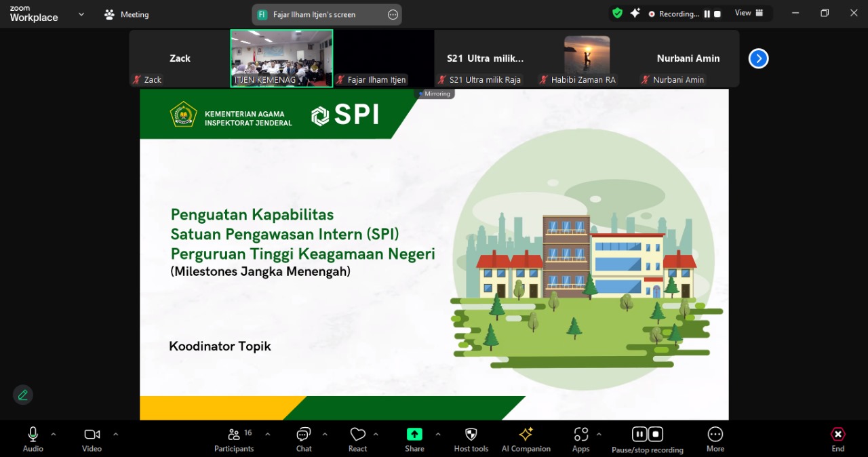Expand the Audio options chevron
868x457 pixels.
pyautogui.click(x=54, y=434)
